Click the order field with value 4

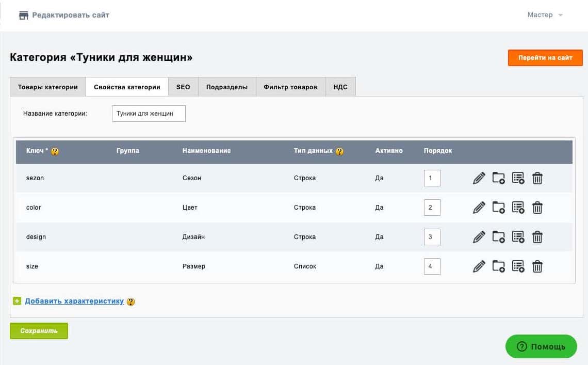(432, 266)
